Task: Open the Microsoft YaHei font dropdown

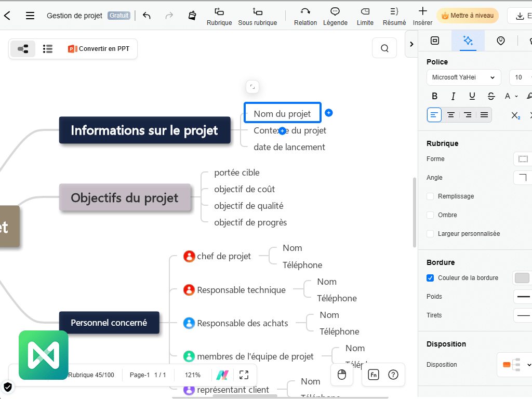Action: click(463, 77)
